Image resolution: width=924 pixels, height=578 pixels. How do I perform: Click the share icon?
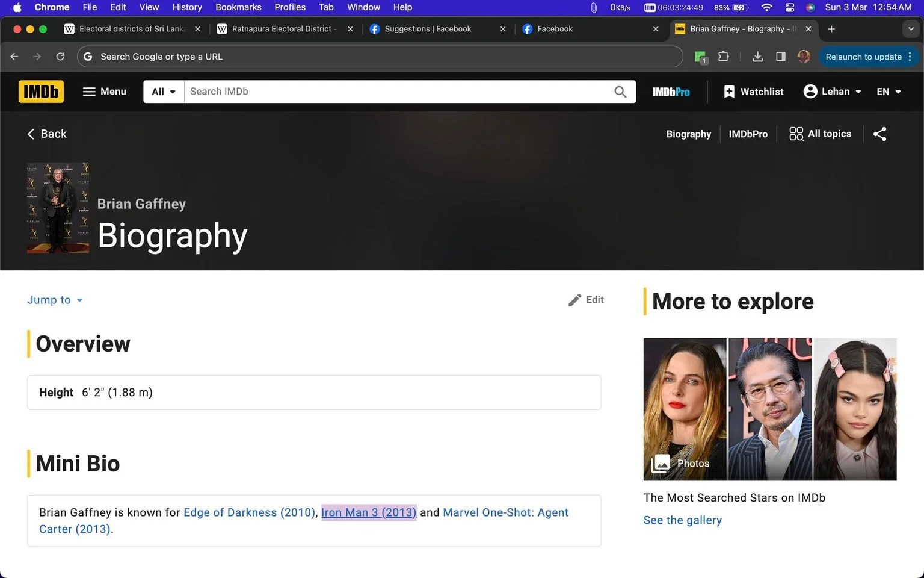pyautogui.click(x=879, y=134)
